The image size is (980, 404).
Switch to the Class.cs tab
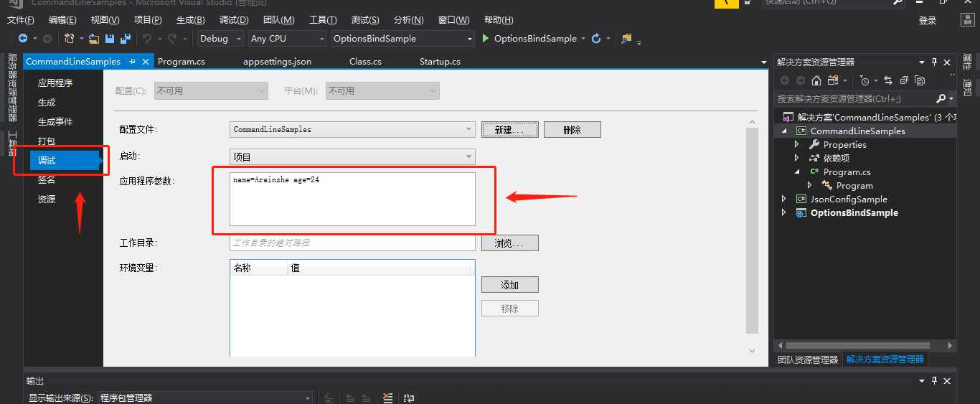(365, 62)
